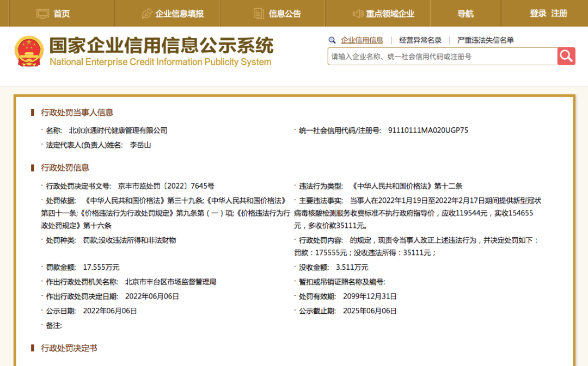The height and width of the screenshot is (366, 588).
Task: Focus the enterprise name search input box
Action: click(x=442, y=56)
